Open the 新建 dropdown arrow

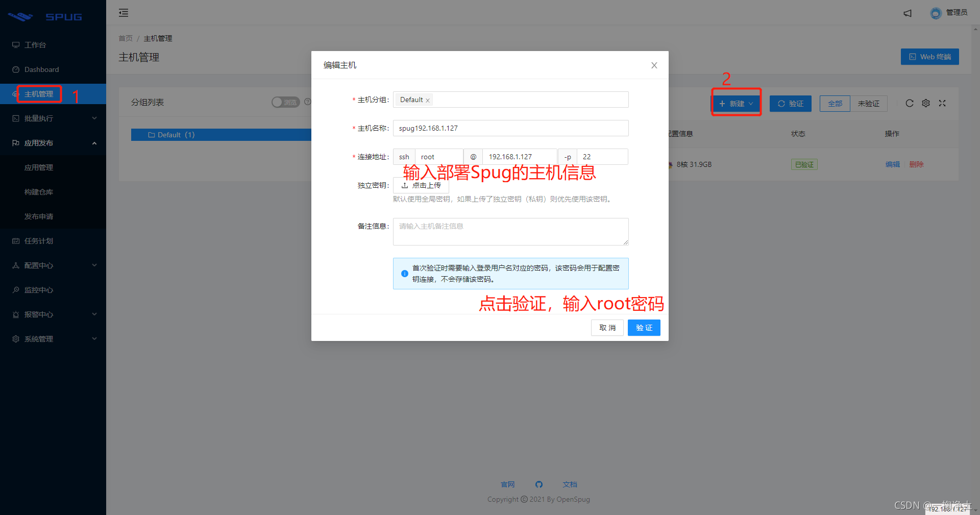[751, 103]
